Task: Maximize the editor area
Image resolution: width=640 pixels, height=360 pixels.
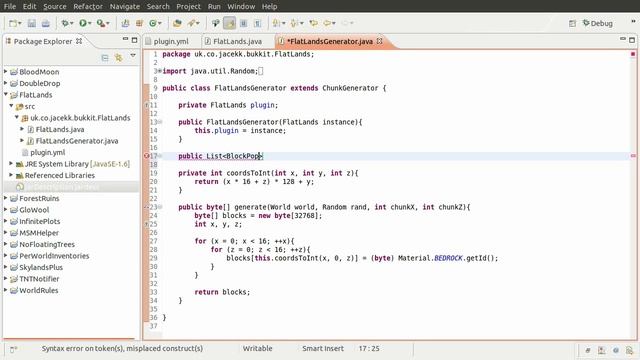Action: pos(632,40)
